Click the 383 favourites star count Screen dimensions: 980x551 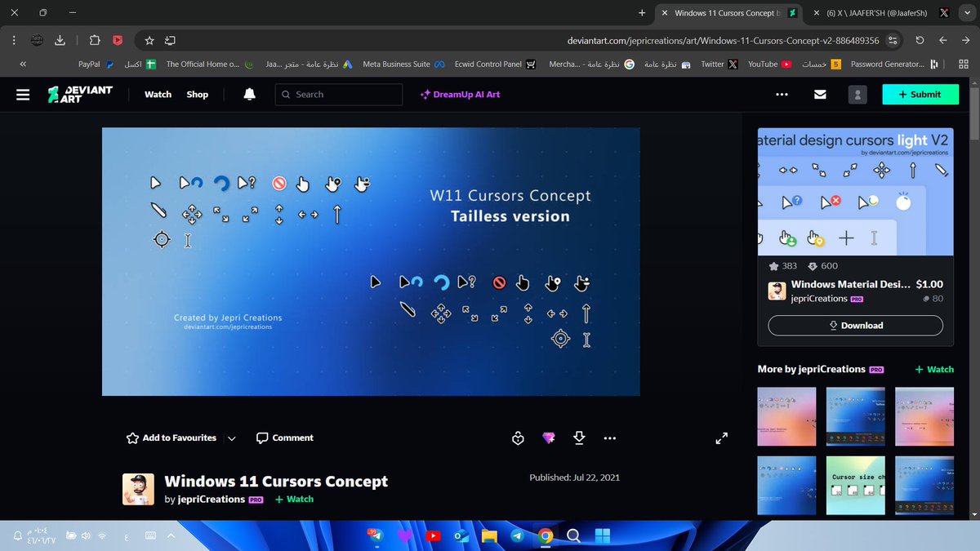[782, 266]
